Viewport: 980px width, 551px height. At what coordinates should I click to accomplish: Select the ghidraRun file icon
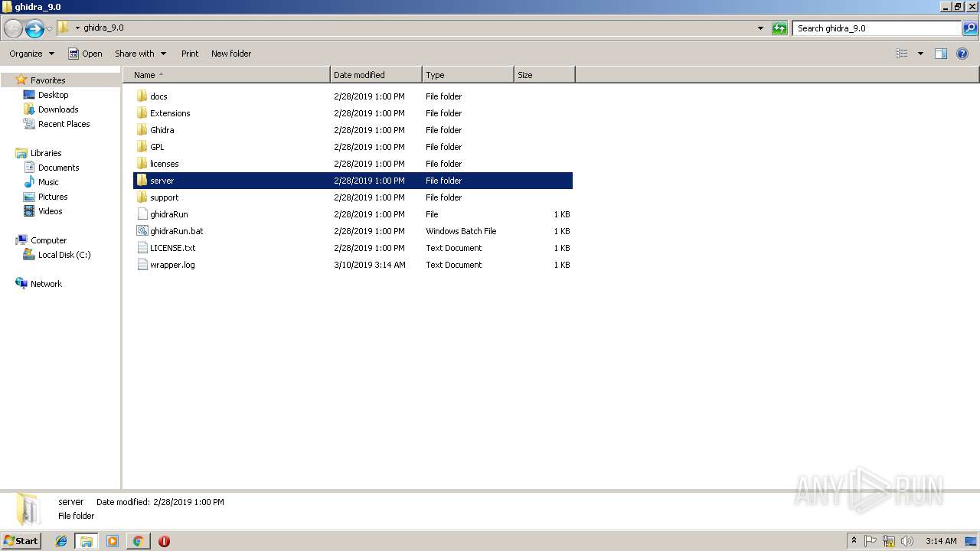(x=142, y=214)
